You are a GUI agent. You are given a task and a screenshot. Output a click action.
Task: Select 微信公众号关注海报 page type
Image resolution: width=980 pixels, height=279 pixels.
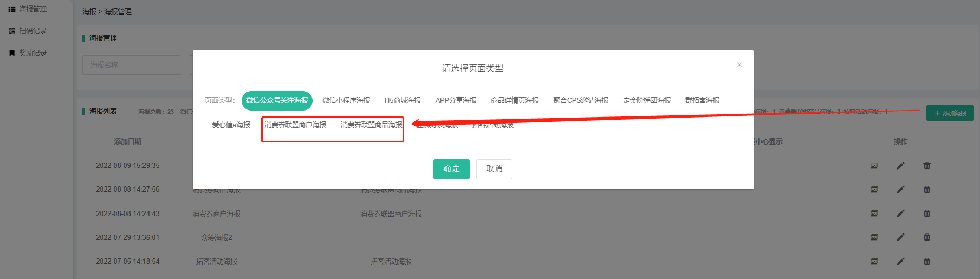point(277,100)
